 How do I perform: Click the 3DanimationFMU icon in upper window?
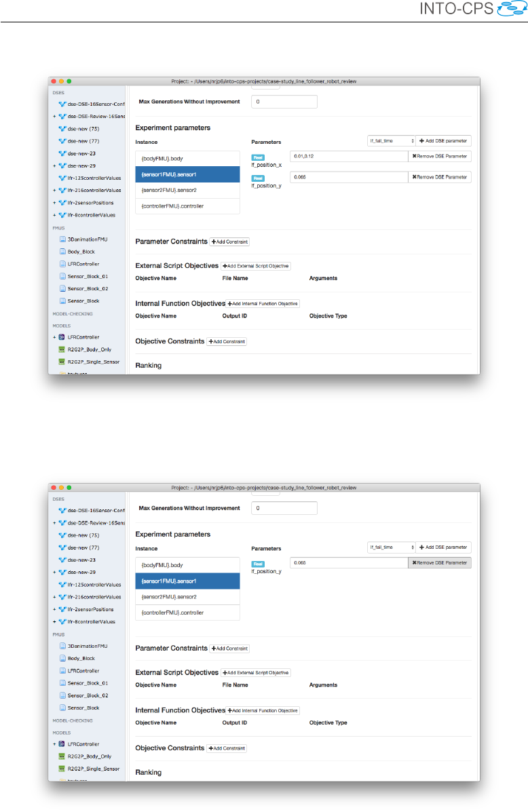click(x=62, y=239)
